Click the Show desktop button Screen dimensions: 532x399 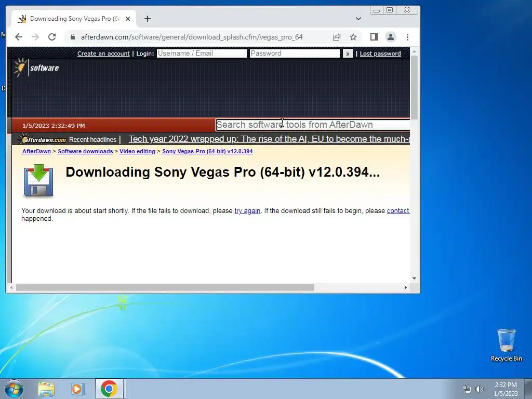click(x=528, y=389)
